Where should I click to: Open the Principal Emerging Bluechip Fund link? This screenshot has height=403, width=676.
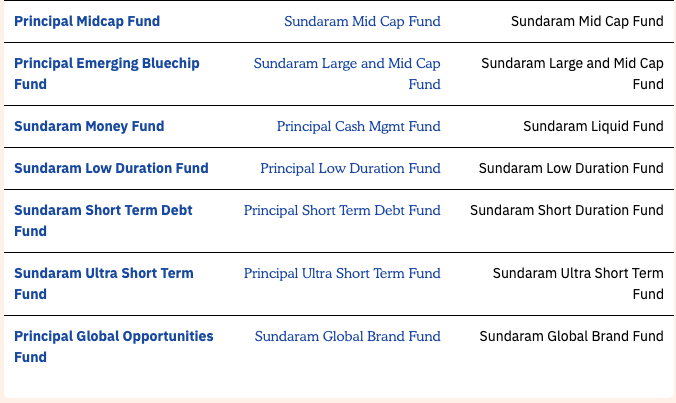(x=107, y=74)
